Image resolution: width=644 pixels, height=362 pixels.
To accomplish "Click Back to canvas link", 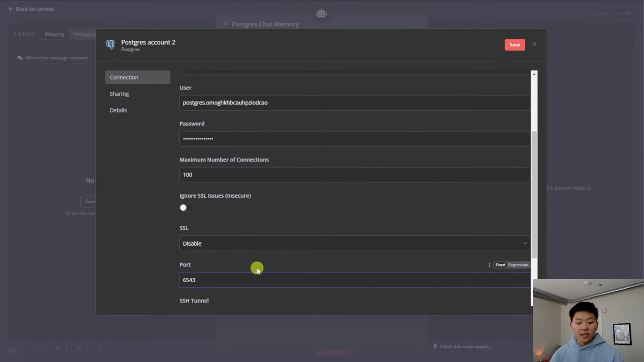I will pyautogui.click(x=31, y=9).
